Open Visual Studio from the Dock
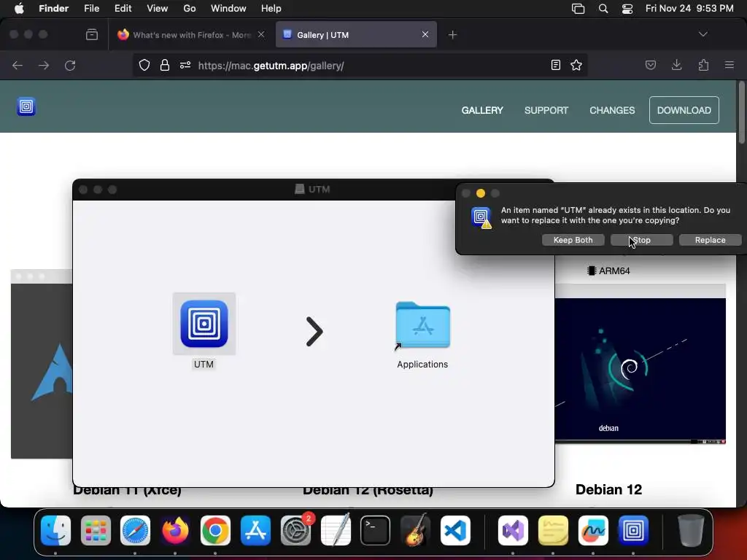Image resolution: width=747 pixels, height=560 pixels. [513, 531]
